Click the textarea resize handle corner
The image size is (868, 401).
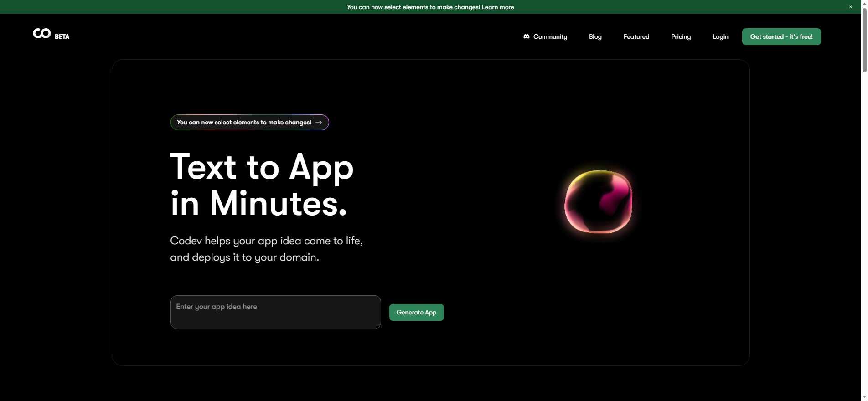[x=378, y=326]
